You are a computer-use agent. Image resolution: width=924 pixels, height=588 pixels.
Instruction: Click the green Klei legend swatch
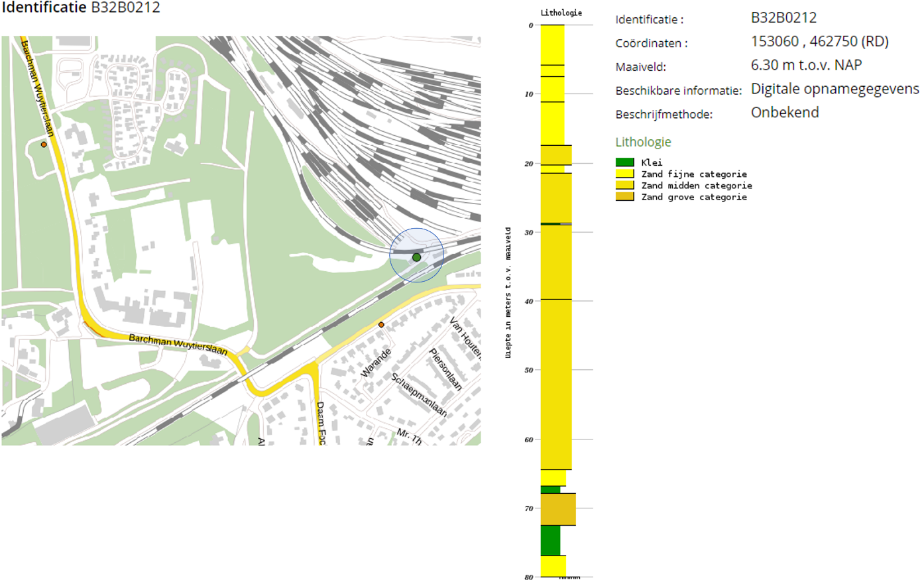(626, 162)
